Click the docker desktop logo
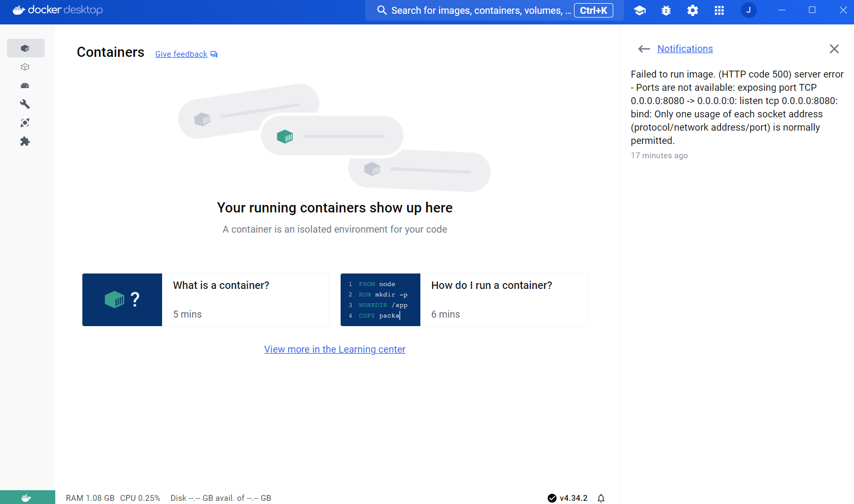 57,10
